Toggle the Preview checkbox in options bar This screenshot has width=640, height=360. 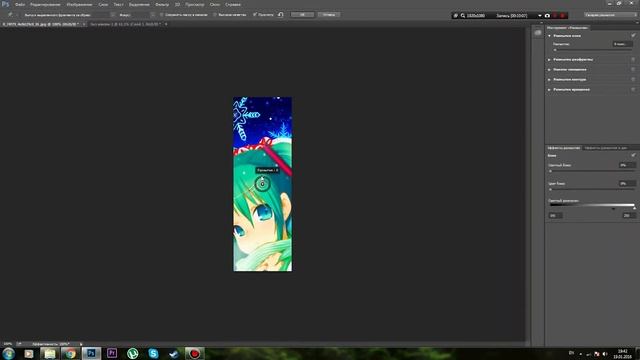255,15
